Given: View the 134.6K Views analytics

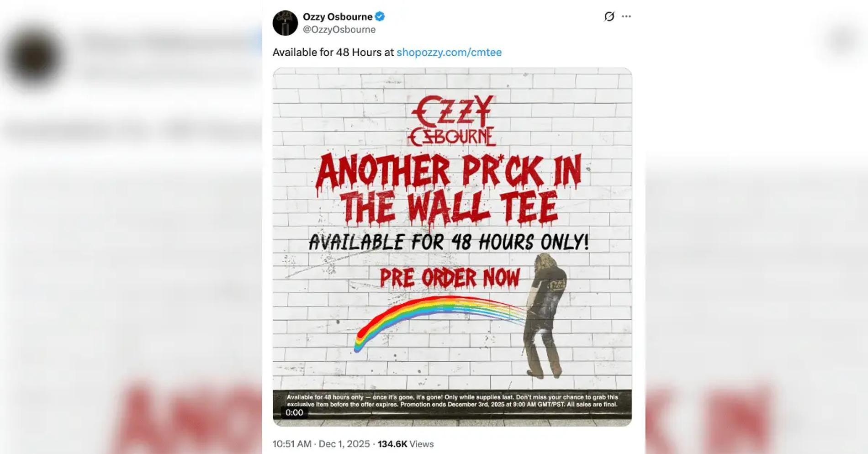Looking at the screenshot, I should pyautogui.click(x=406, y=444).
